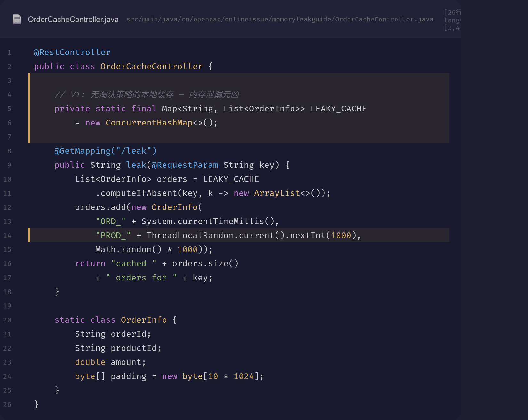Click Math.random() on line 15
Viewport: 528px width, 420px height.
pyautogui.click(x=129, y=249)
